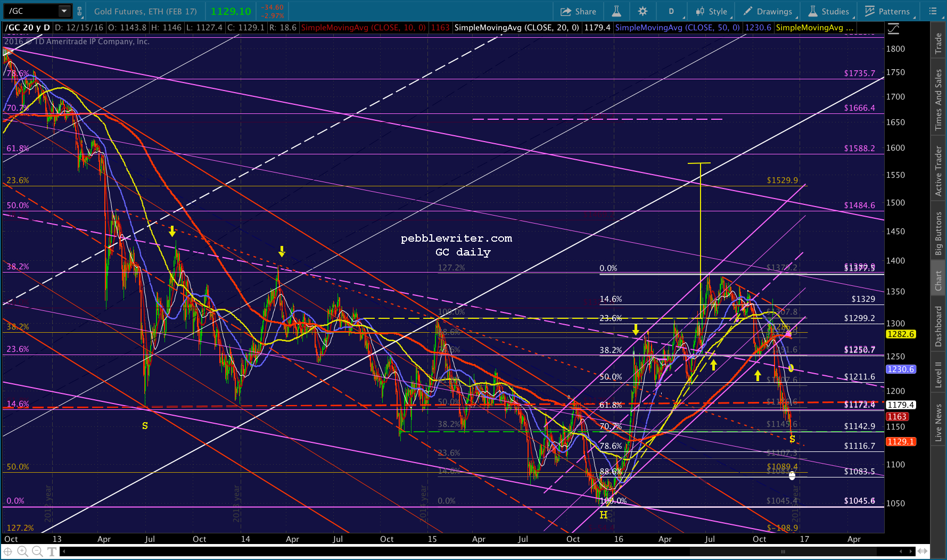Viewport: 947px width, 560px height.
Task: Click the scroll left arrow on time scrollbar
Action: [64, 551]
